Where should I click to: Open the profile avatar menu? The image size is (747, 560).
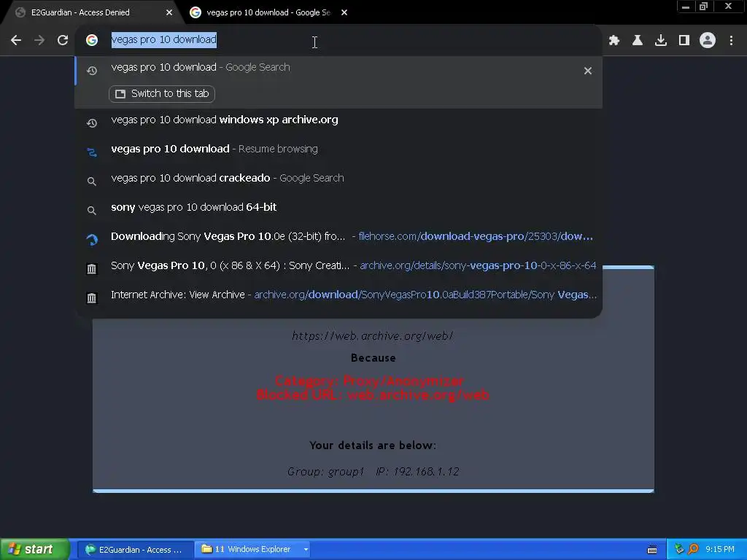pyautogui.click(x=708, y=41)
